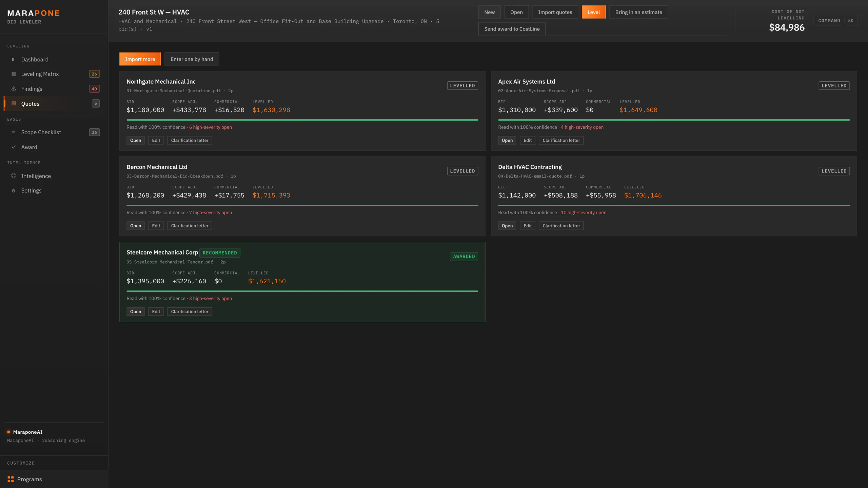The image size is (868, 488).
Task: Create Bercon Mechanical clarification letter
Action: coord(190,226)
